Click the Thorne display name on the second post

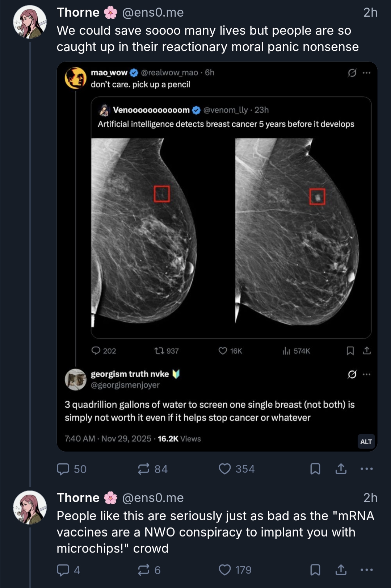tap(78, 498)
